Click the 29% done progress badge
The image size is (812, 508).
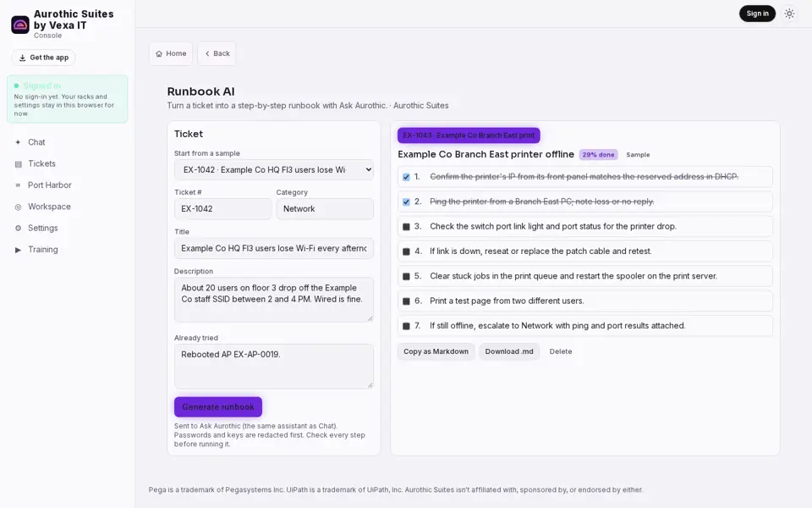coord(598,154)
